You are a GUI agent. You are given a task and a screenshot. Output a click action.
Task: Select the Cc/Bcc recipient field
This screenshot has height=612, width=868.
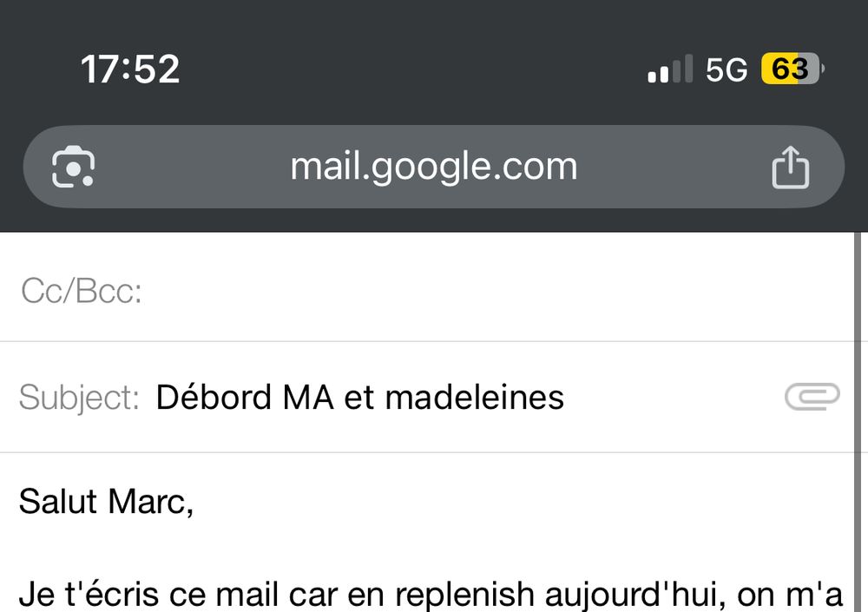[x=434, y=293]
